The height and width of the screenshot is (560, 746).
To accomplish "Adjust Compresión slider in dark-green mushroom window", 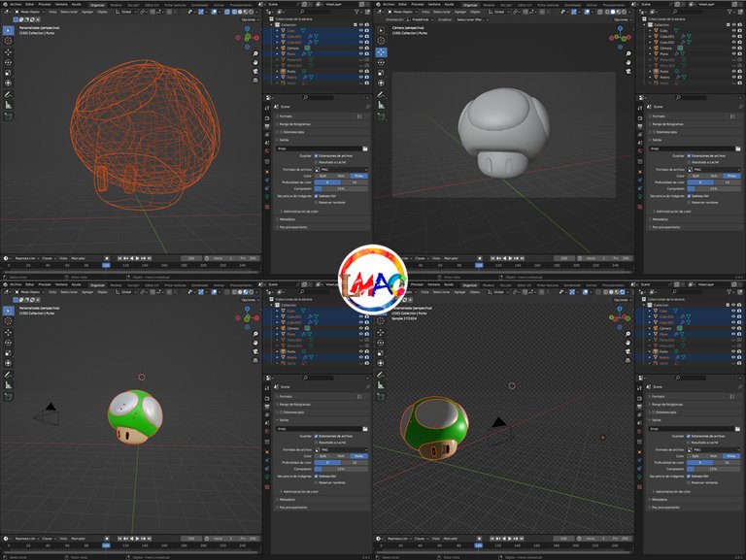I will click(x=714, y=469).
